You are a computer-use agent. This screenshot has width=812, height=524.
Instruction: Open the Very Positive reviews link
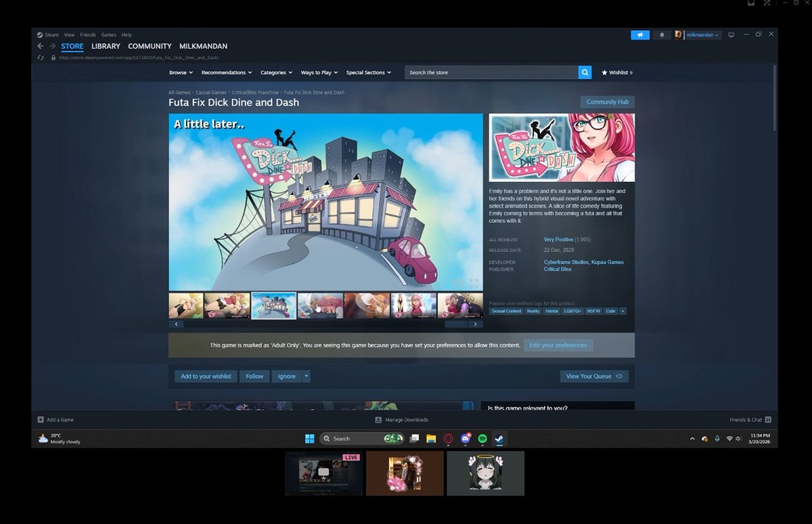[x=558, y=240]
